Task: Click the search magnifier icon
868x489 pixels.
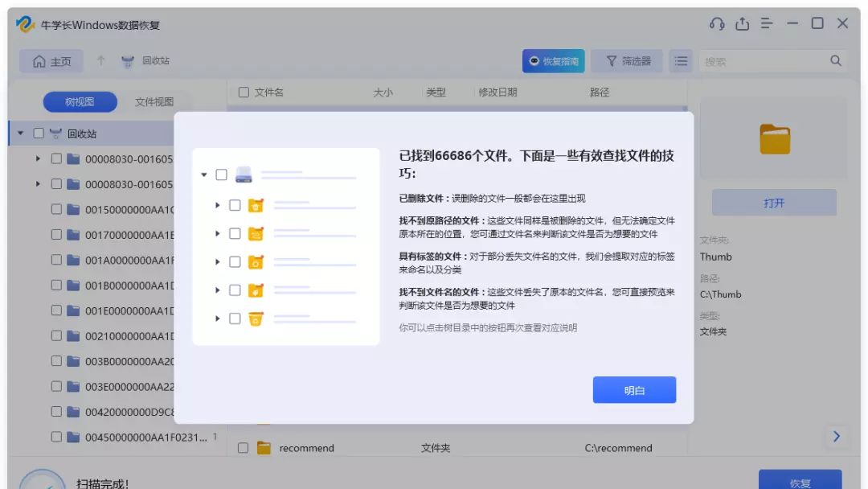Action: point(836,61)
